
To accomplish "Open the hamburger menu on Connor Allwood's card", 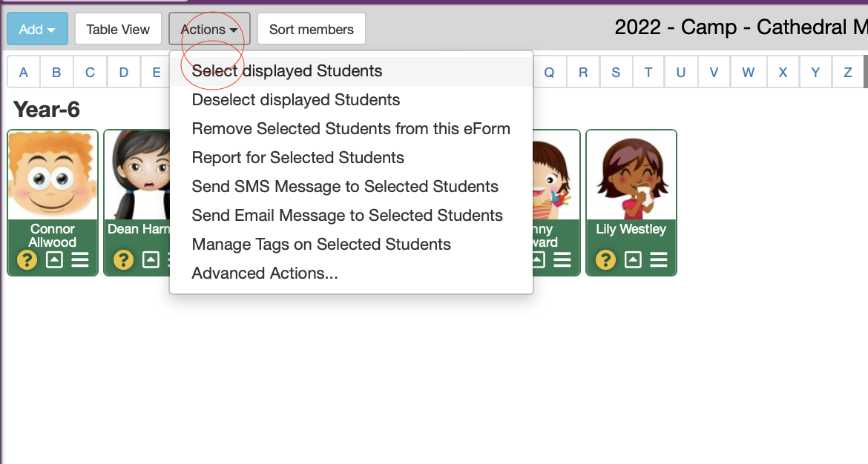I will coord(80,260).
